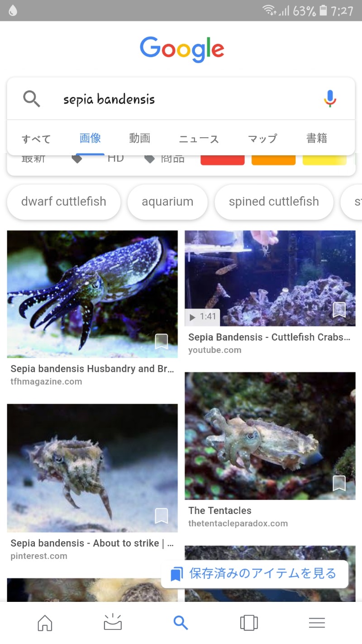Tap the magnifier icon in search box

(x=32, y=99)
